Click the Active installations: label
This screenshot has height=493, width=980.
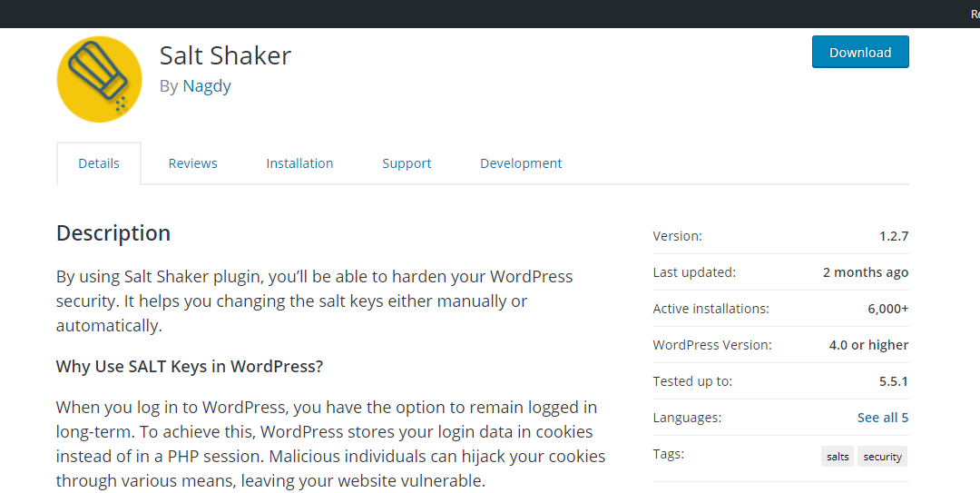pyautogui.click(x=711, y=309)
